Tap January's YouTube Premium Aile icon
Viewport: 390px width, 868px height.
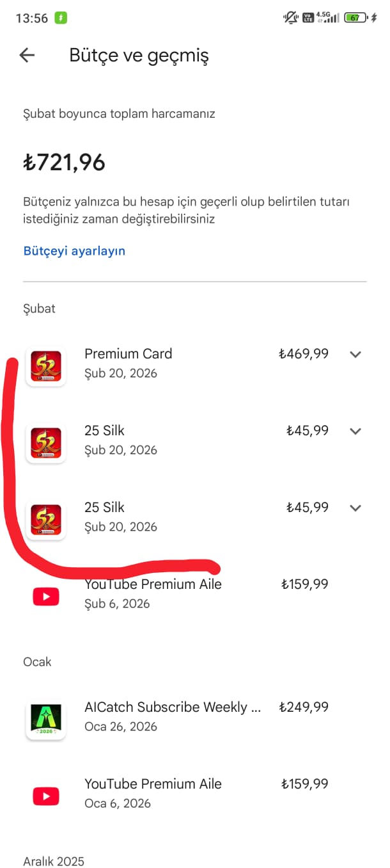pos(46,796)
